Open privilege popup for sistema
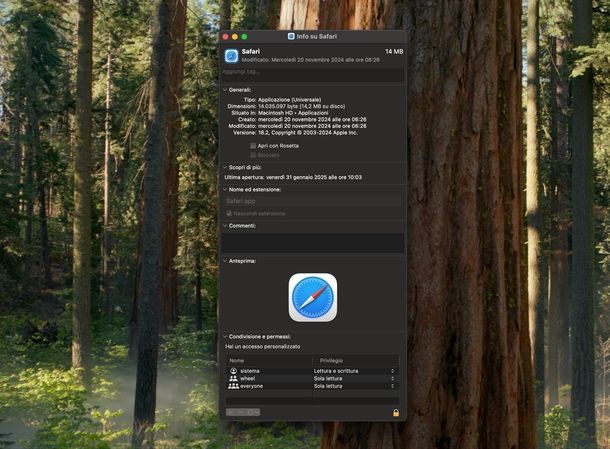 click(x=392, y=371)
